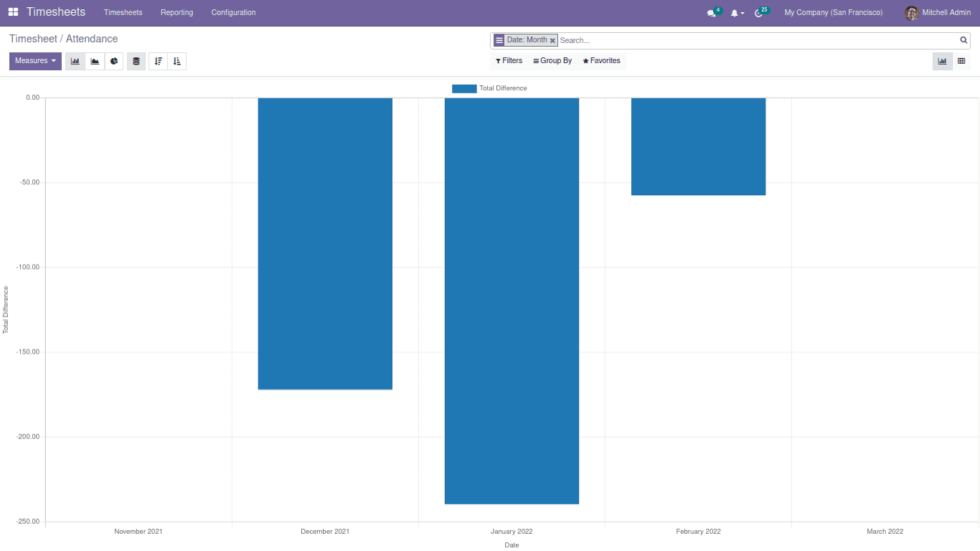Toggle the stacked chart option
The width and height of the screenshot is (980, 551).
click(x=136, y=61)
